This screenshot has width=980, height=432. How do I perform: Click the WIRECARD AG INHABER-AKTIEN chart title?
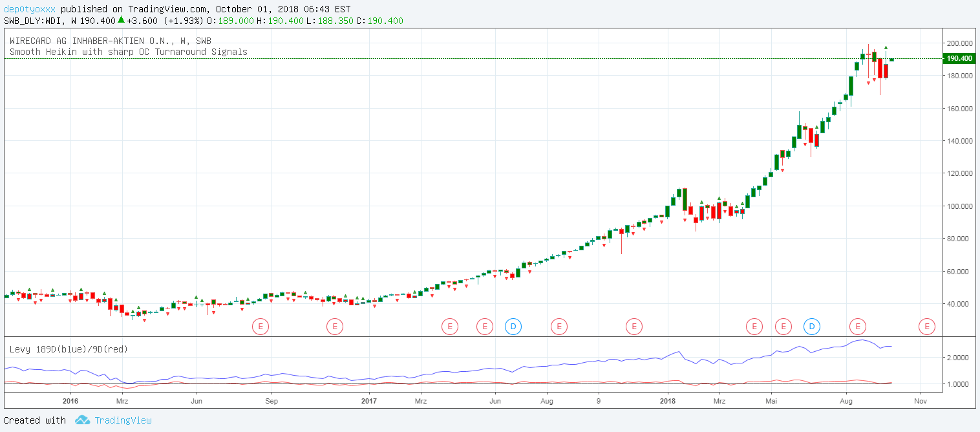click(111, 41)
